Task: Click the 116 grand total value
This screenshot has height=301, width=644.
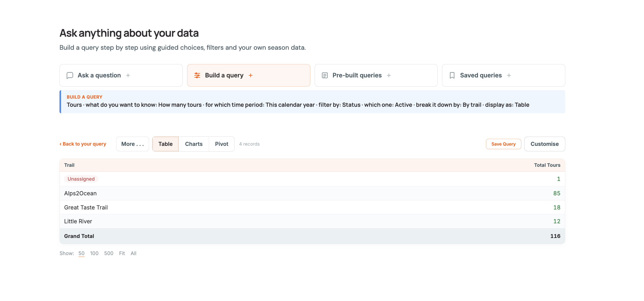Action: 555,236
